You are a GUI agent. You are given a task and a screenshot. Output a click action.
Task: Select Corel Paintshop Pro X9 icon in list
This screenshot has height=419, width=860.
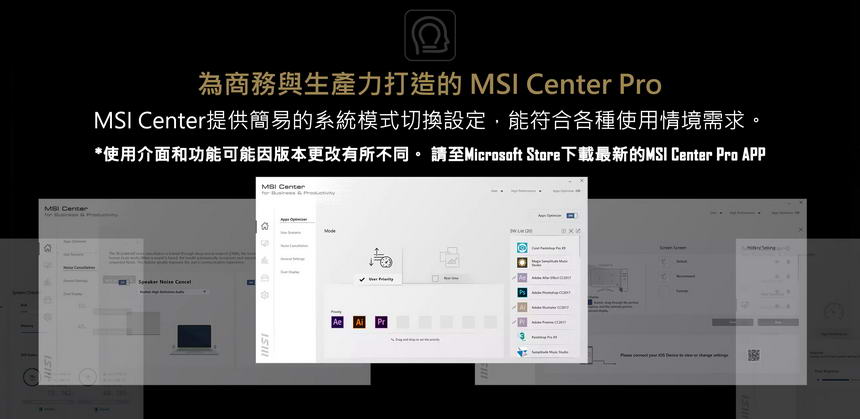coord(522,248)
